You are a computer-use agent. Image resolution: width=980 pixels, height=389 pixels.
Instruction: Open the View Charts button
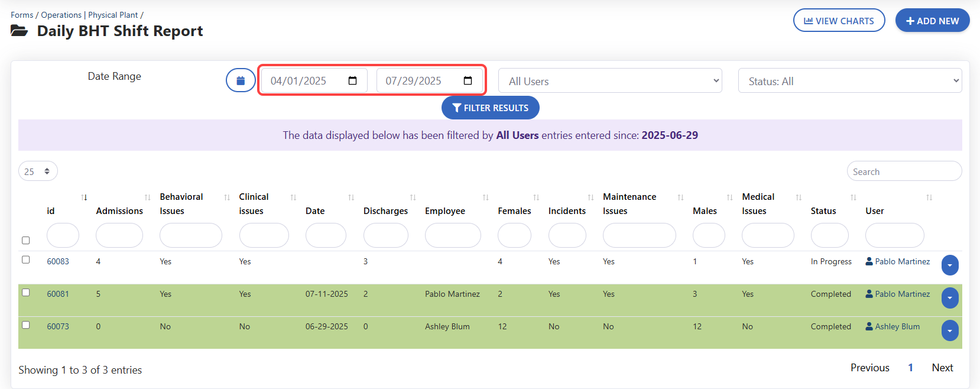coord(839,21)
